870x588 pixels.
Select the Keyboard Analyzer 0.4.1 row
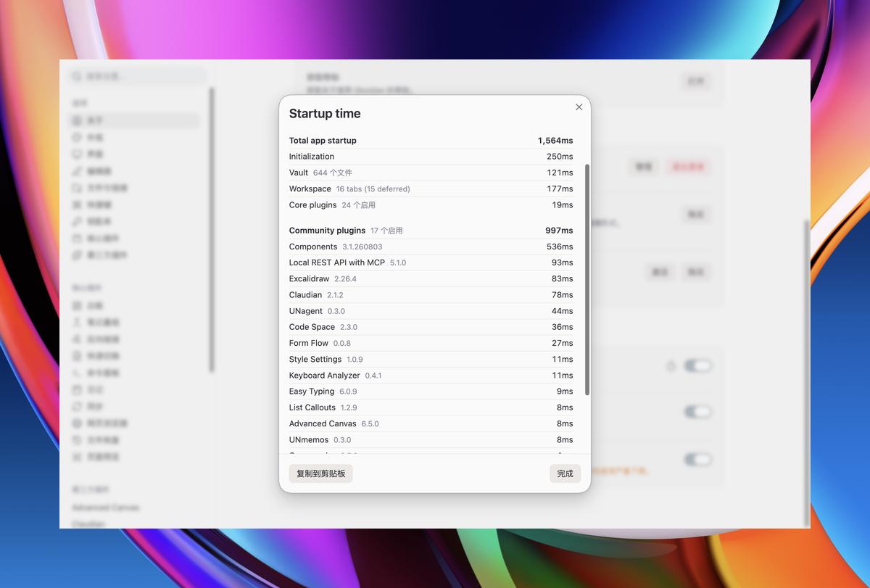[x=431, y=376]
